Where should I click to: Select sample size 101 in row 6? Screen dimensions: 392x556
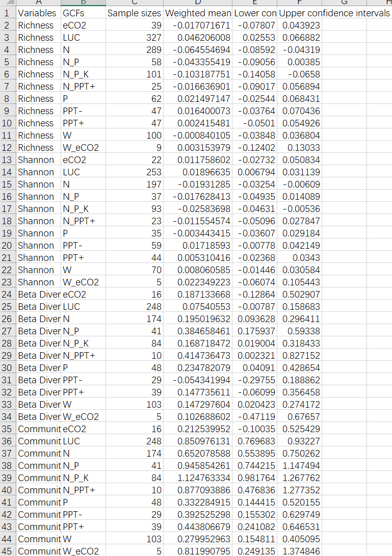[135, 74]
